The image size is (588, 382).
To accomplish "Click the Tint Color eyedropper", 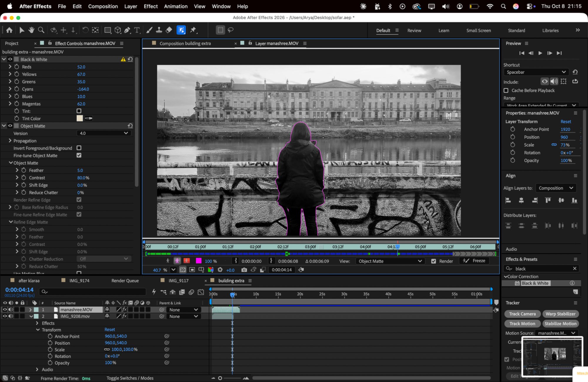I will click(x=88, y=119).
